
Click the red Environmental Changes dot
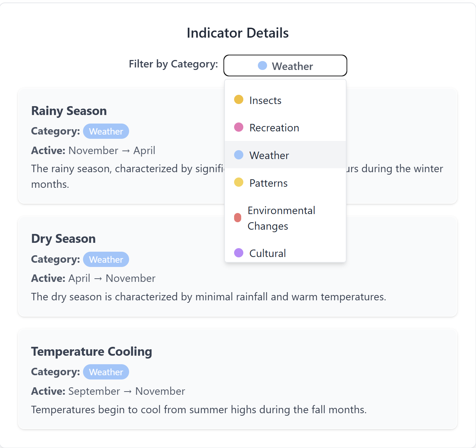pyautogui.click(x=238, y=218)
